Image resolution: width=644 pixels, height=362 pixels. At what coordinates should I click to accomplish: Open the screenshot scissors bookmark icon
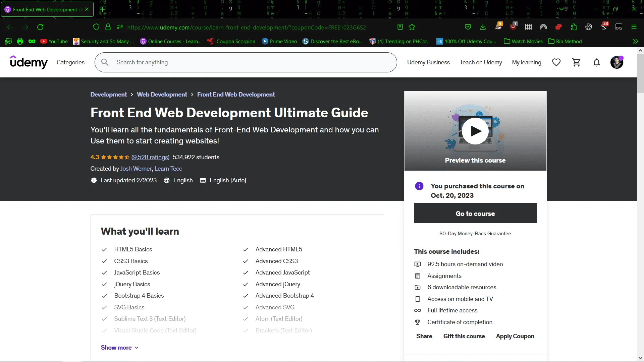8,41
